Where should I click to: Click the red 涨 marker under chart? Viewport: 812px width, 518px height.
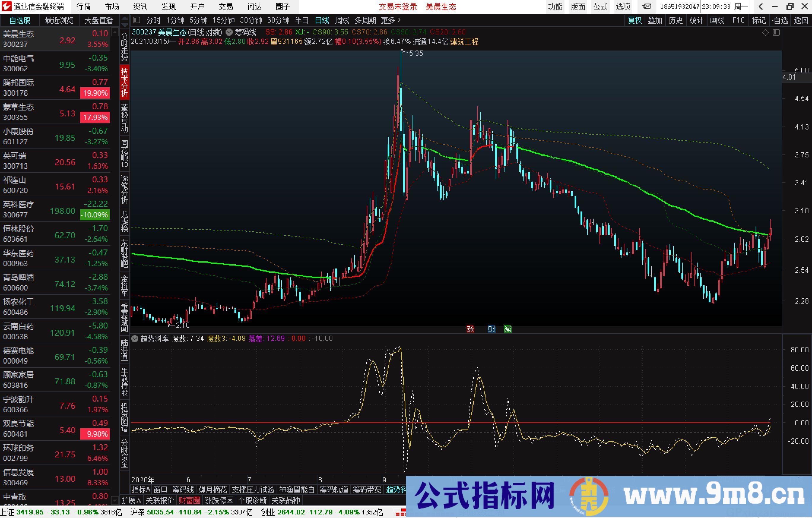coord(470,329)
